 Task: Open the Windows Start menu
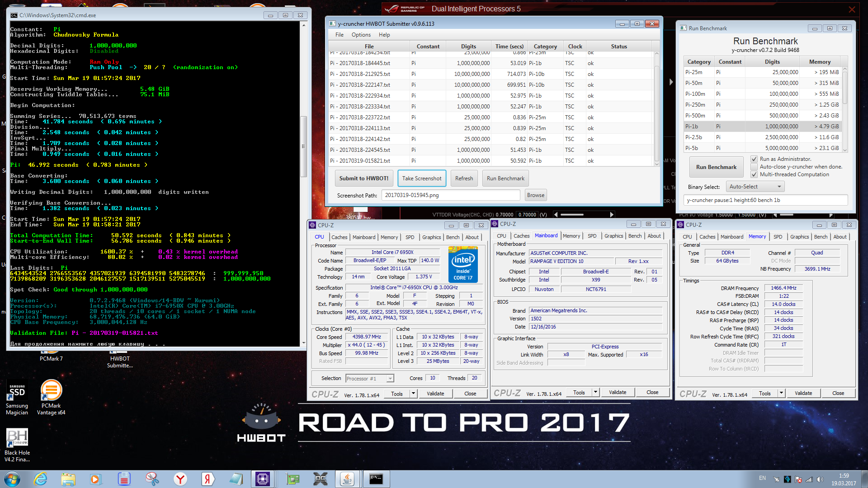pos(12,479)
